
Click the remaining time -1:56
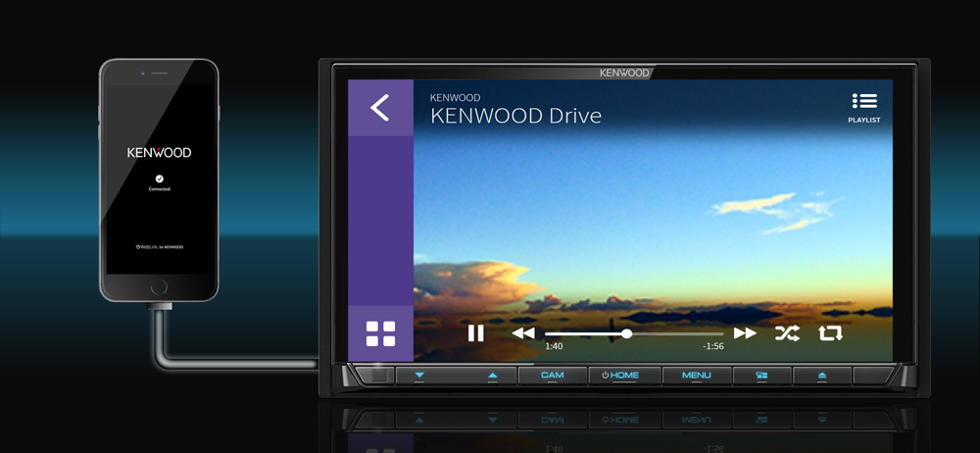click(x=713, y=346)
